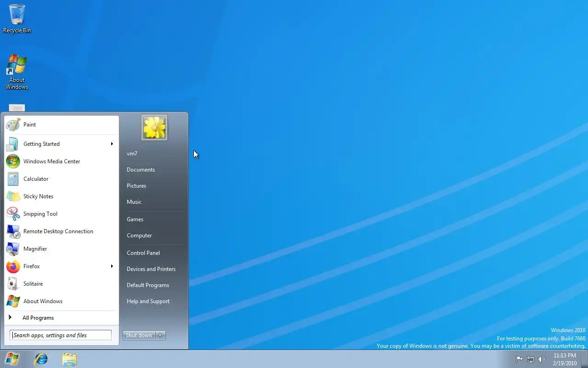The image size is (588, 368).
Task: Click the Getting Started icon
Action: pos(13,144)
